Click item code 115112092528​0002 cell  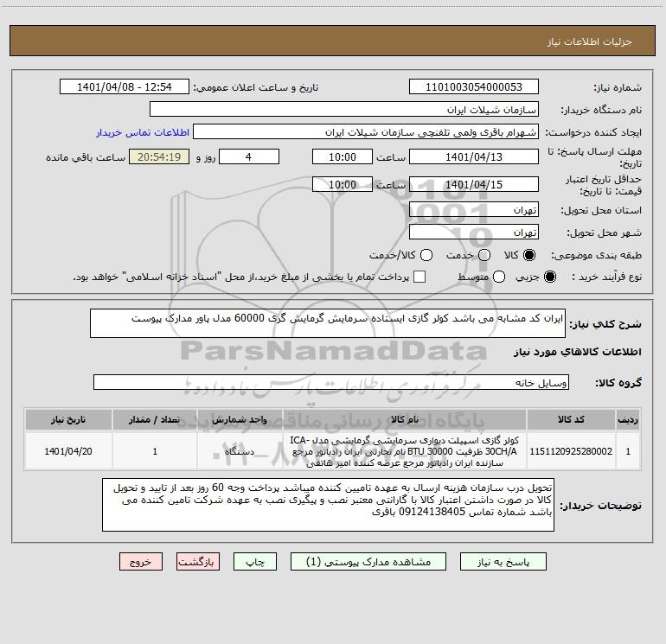tap(571, 451)
